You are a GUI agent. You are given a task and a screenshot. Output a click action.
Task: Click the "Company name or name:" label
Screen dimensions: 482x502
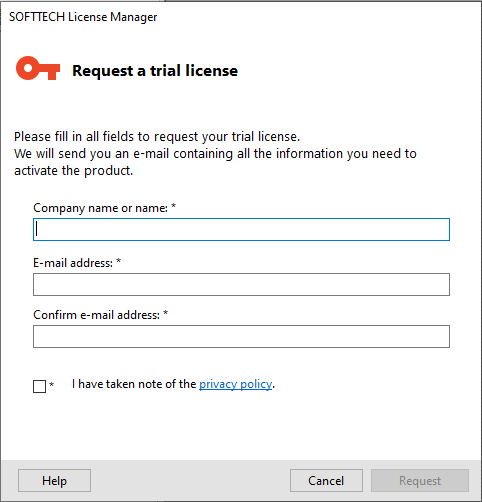100,208
